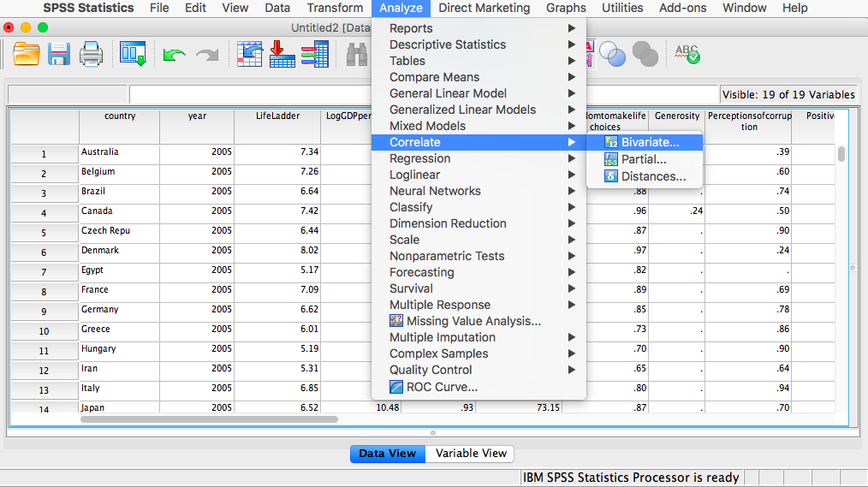Open the Help menu
Image resolution: width=868 pixels, height=487 pixels.
click(x=795, y=8)
